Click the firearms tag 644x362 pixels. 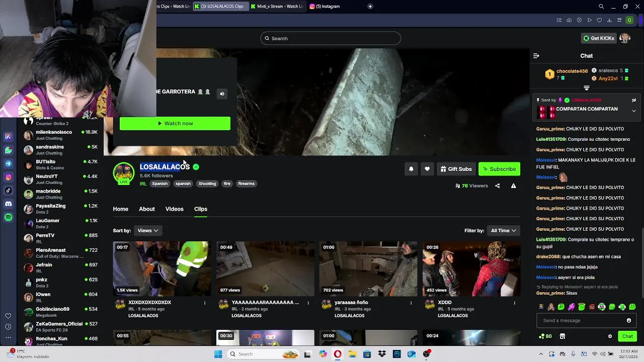coord(246,184)
